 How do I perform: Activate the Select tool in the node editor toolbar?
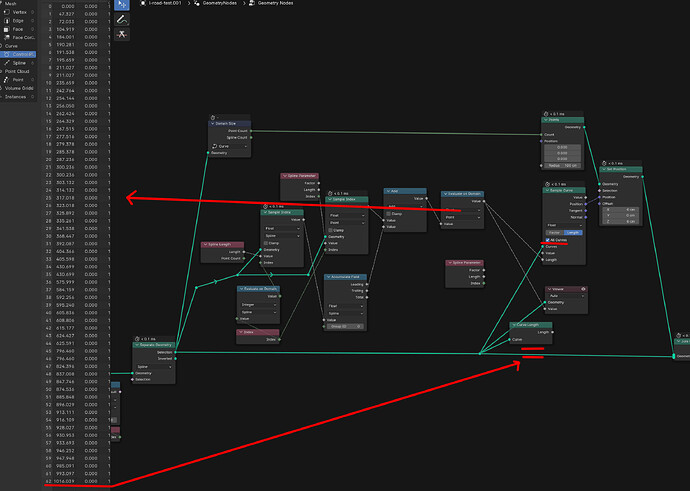coord(122,4)
